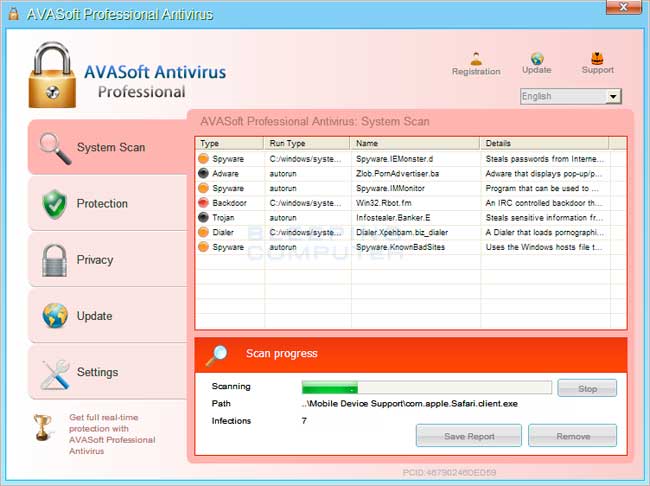Sort by the Details column header
Viewport: 650px width, 486px height.
545,143
